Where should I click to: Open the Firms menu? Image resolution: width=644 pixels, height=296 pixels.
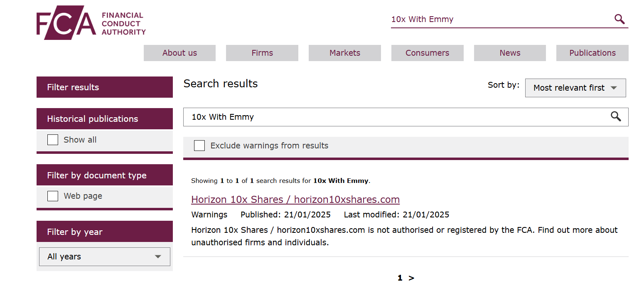click(262, 53)
